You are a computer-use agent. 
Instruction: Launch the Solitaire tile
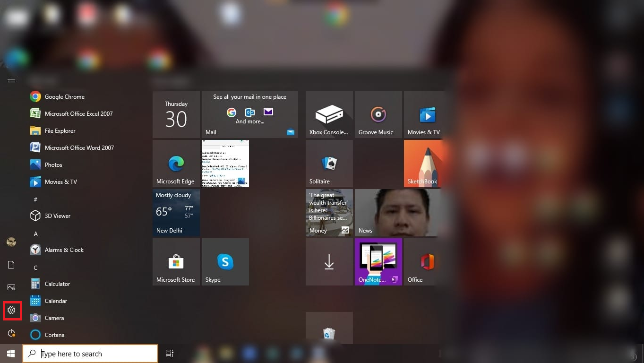(x=329, y=164)
